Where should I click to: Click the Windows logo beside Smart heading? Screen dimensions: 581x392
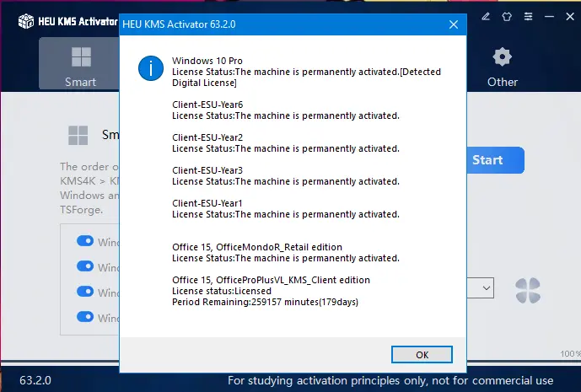click(x=78, y=135)
